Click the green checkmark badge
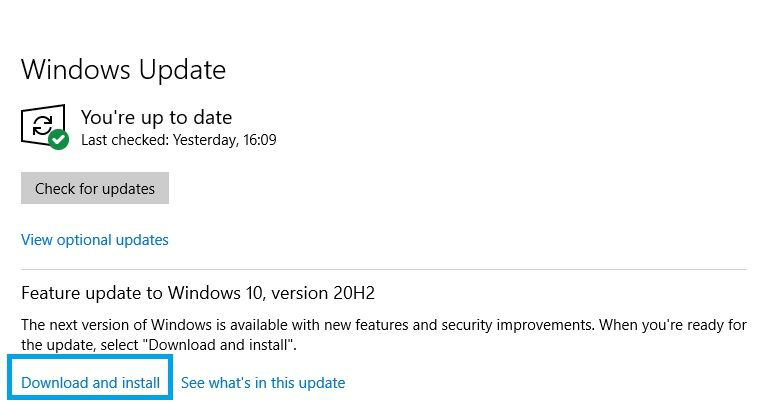Viewport: 760px width, 402px height. pos(59,140)
